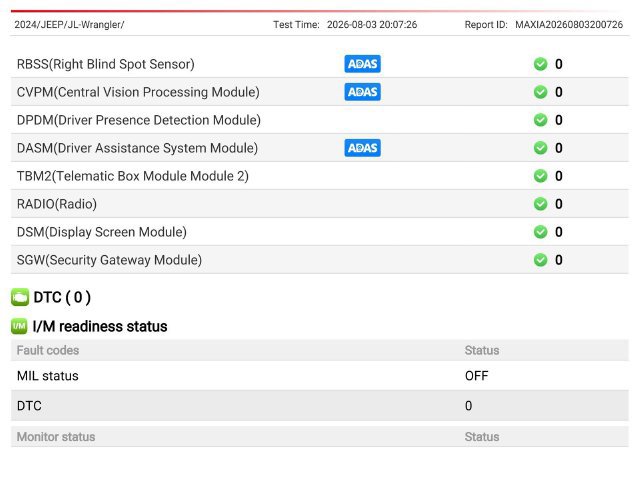Click the ADAS badge next to CVPM
Image resolution: width=640 pixels, height=480 pixels.
tap(362, 92)
